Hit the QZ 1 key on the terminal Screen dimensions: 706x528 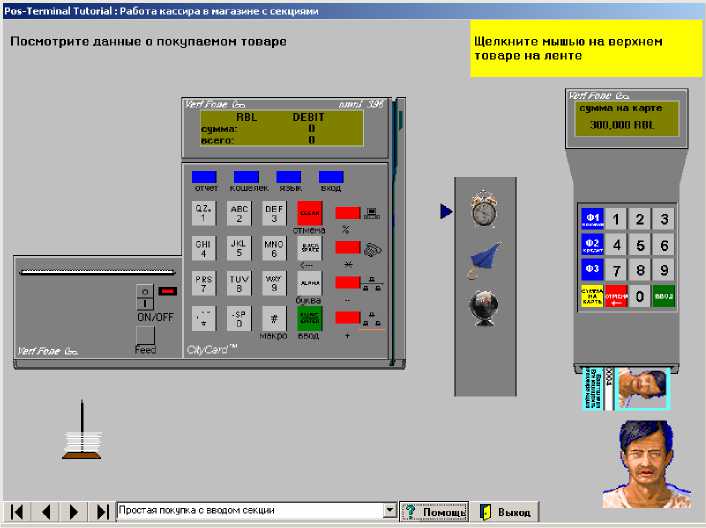coord(204,213)
